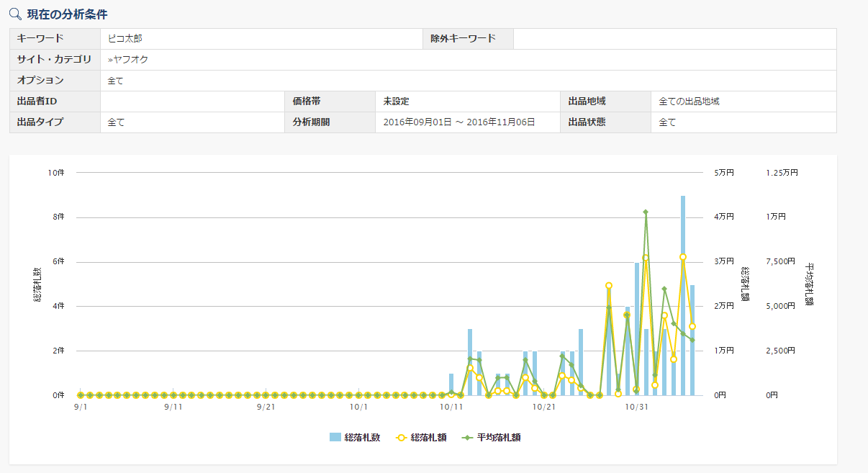Click the 出品者ID header cell
Viewport: 868px width, 473px height.
[37, 102]
